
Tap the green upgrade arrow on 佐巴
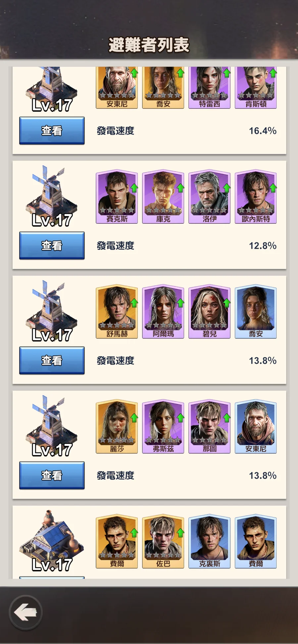pos(180,533)
